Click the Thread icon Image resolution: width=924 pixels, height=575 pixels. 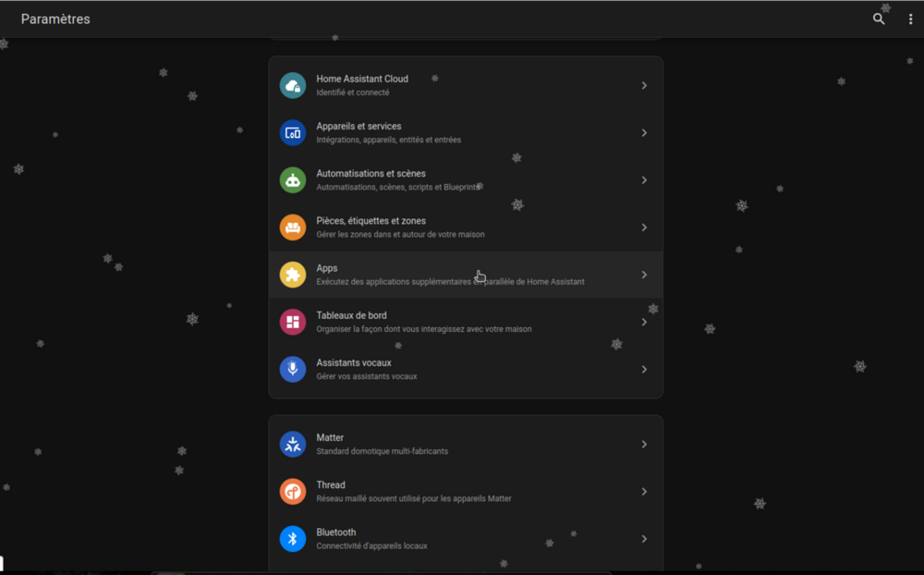[x=293, y=491]
